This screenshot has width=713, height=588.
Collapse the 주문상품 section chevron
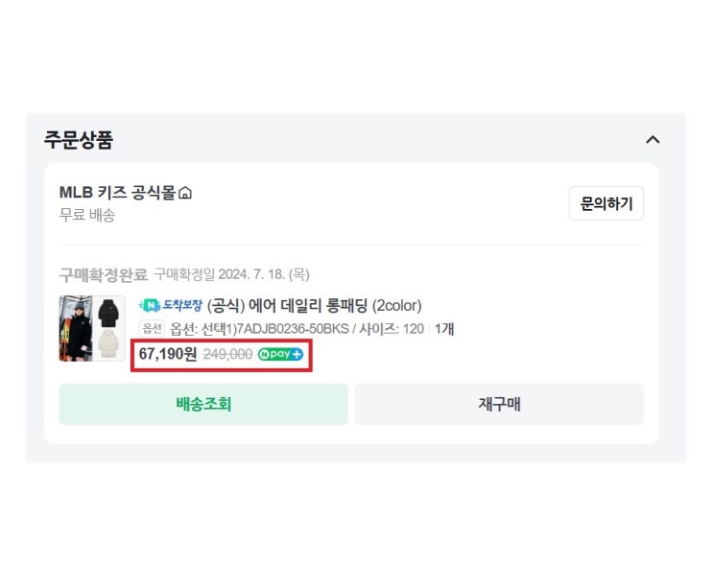pyautogui.click(x=653, y=140)
